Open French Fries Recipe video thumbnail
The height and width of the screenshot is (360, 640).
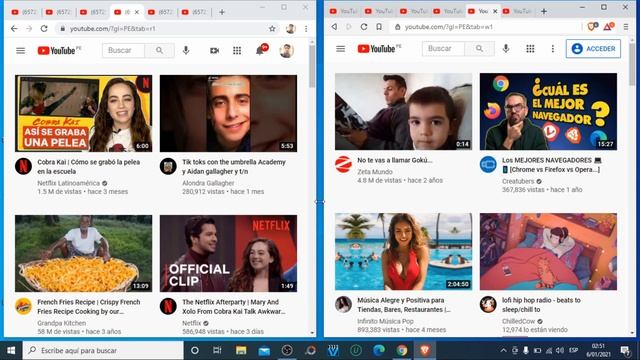click(83, 253)
